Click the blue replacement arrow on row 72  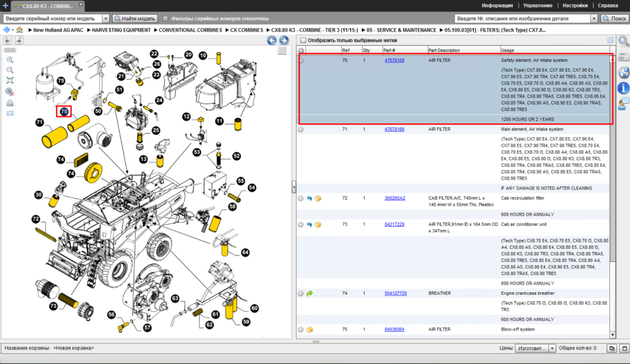[x=309, y=198]
